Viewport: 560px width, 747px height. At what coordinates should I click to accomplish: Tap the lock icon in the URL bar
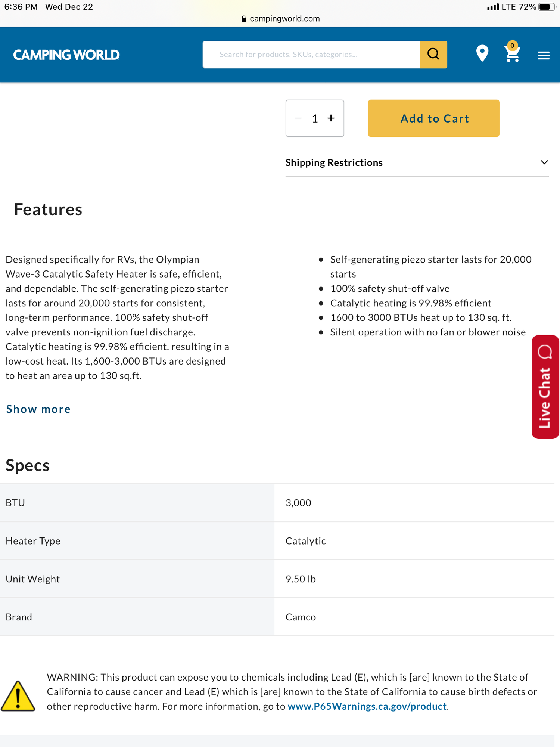243,19
